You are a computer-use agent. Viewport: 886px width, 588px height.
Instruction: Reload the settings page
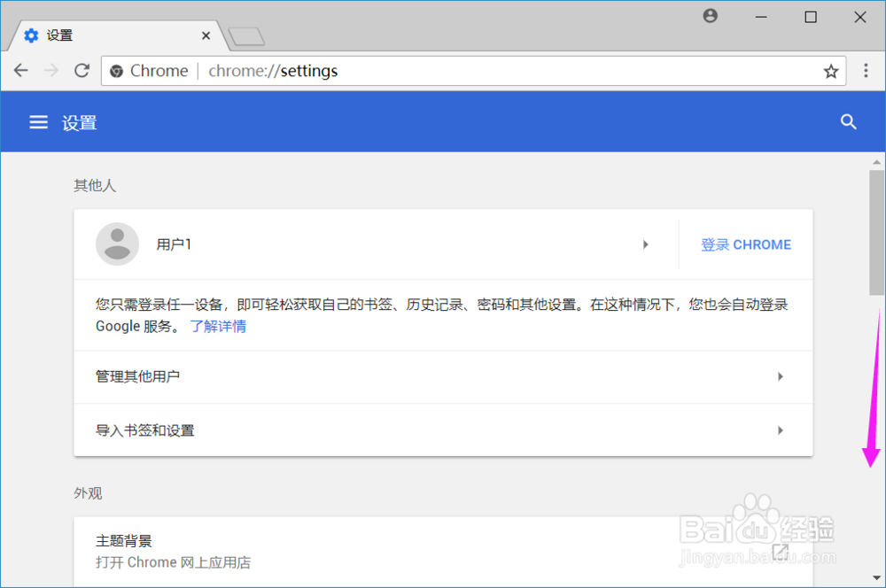click(x=82, y=71)
